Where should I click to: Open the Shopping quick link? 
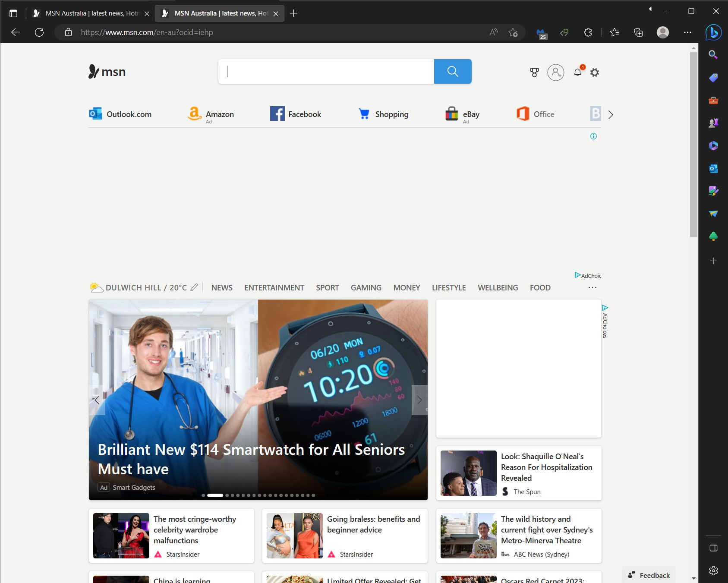tap(383, 114)
